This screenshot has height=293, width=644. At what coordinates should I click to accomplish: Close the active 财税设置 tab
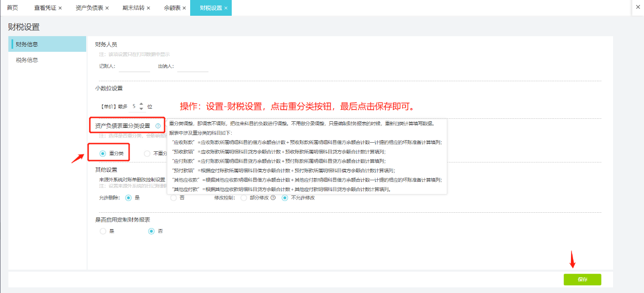(226, 8)
